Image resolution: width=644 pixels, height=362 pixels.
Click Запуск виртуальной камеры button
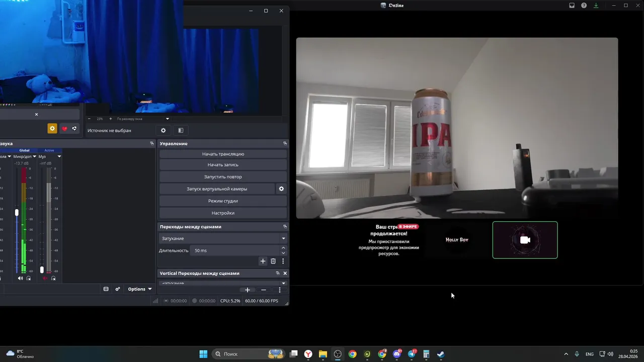pyautogui.click(x=217, y=189)
